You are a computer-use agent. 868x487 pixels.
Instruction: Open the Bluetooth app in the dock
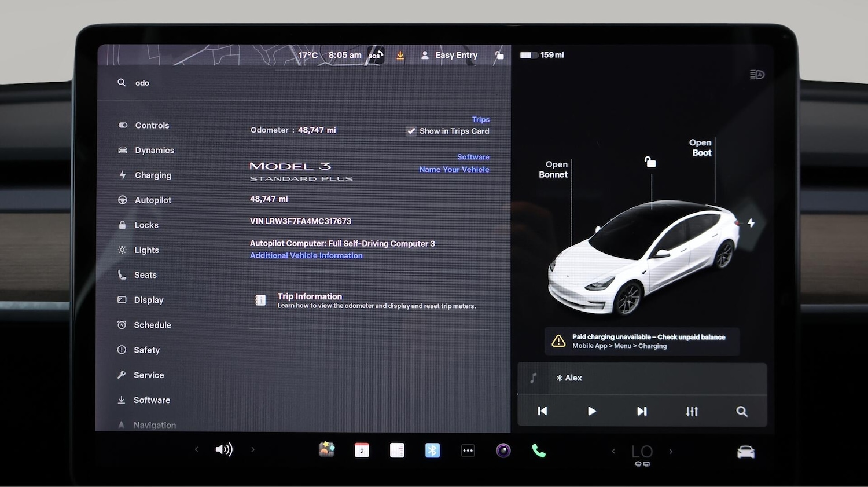[x=432, y=451]
